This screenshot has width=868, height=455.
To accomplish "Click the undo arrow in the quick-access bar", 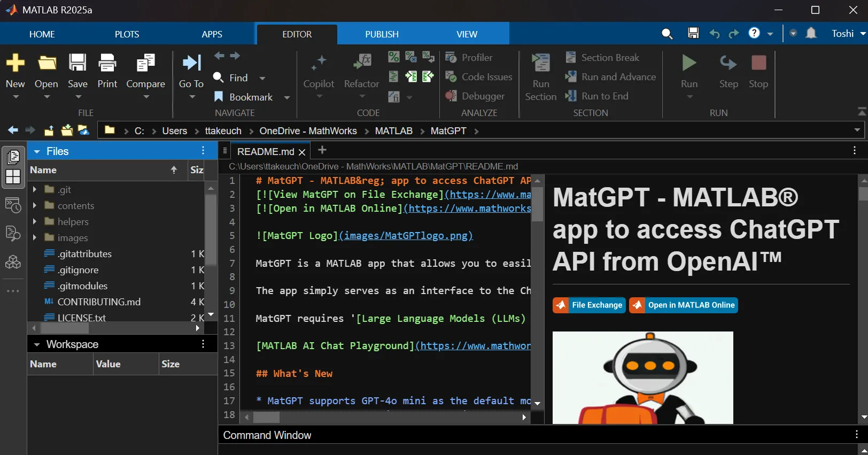I will click(x=714, y=34).
